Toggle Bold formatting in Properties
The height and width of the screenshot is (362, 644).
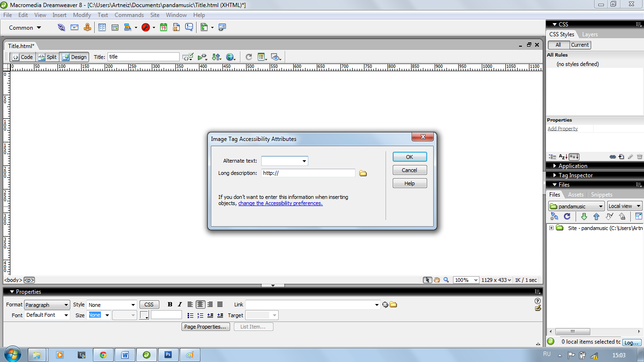(170, 304)
